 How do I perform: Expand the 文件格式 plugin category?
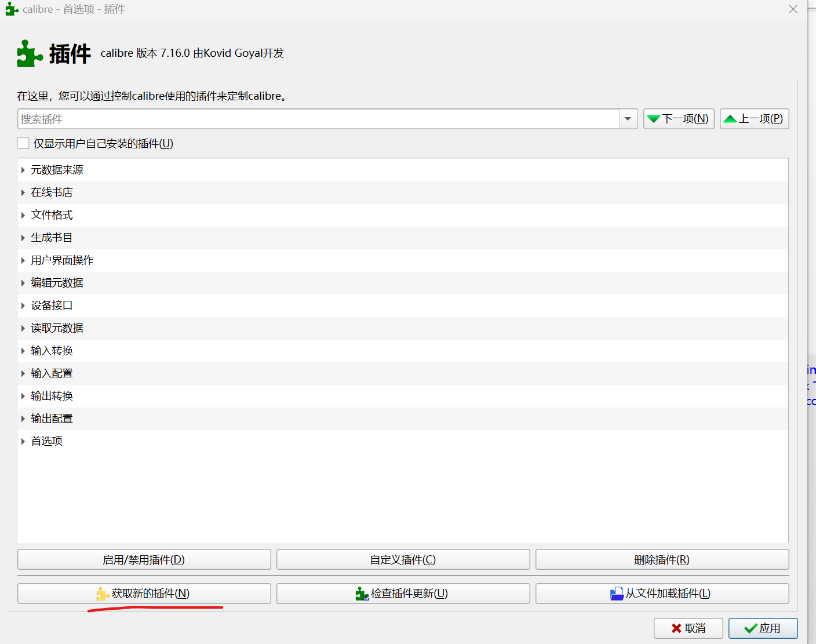tap(23, 215)
